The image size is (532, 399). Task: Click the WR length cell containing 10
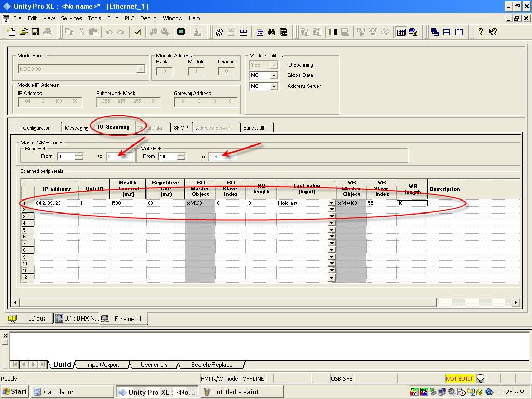coord(412,203)
